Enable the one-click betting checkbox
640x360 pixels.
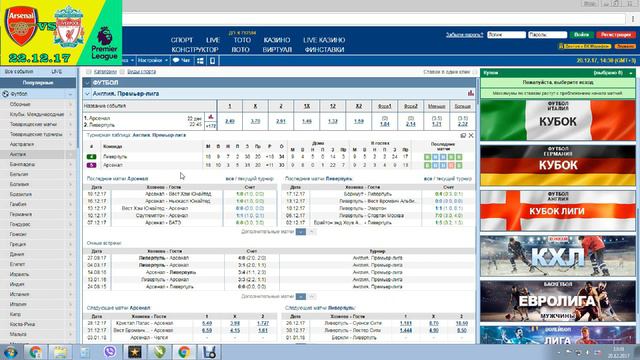click(x=474, y=72)
